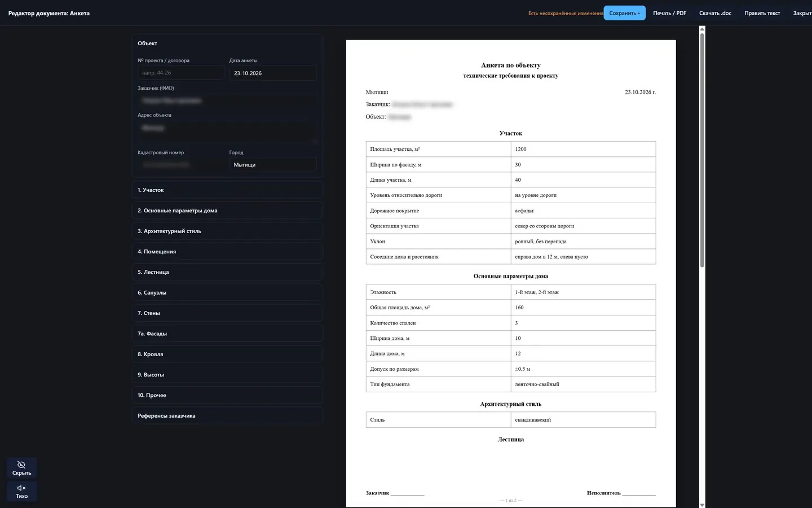812x508 pixels.
Task: Click the "Кадастровый номер" field
Action: [181, 165]
